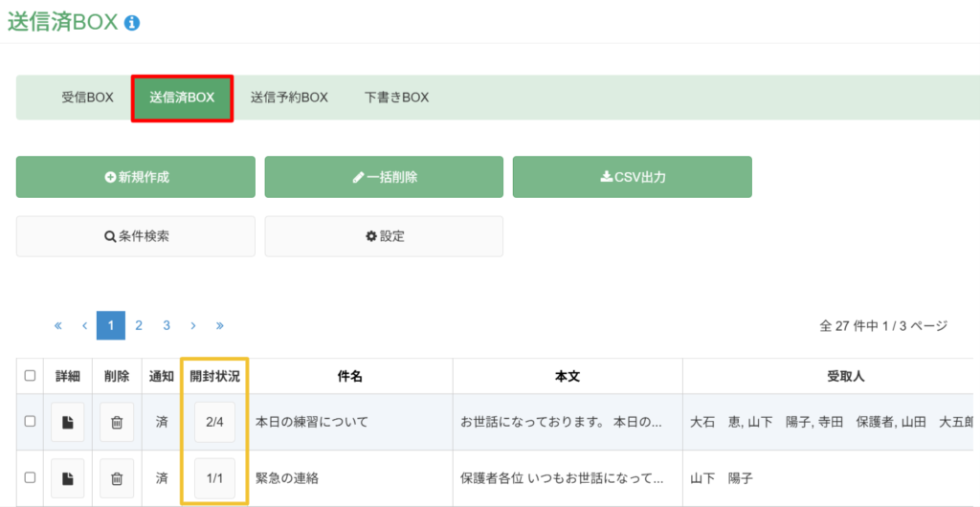Go to next page using single right chevron
980x507 pixels.
[x=193, y=325]
